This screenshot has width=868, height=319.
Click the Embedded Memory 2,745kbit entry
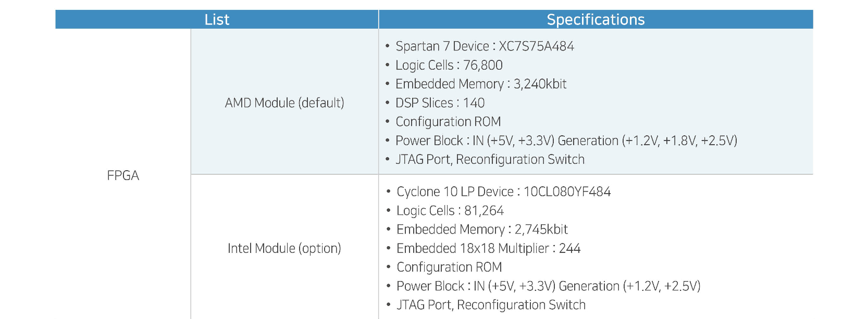coord(482,229)
